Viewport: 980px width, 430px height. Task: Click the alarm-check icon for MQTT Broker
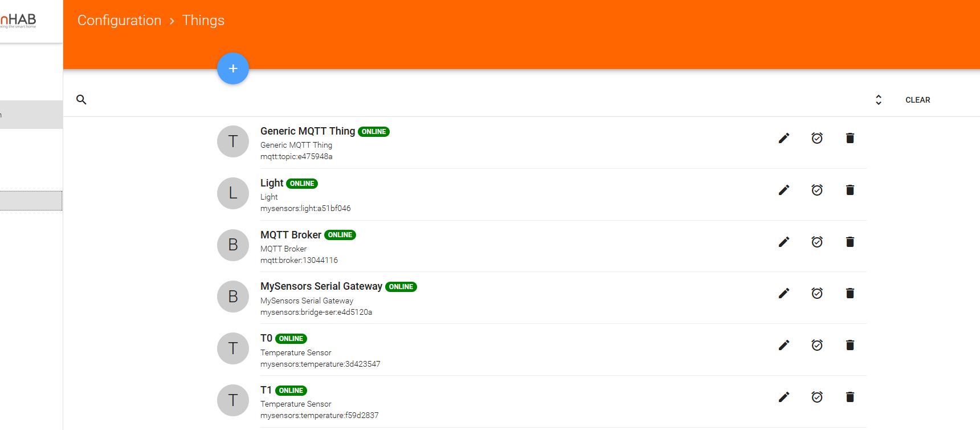pos(817,242)
